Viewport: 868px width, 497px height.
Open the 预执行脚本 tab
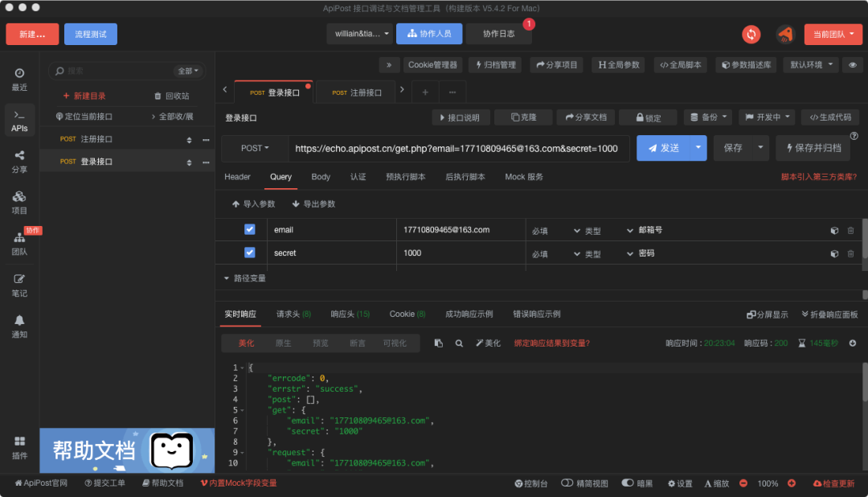[x=406, y=177]
